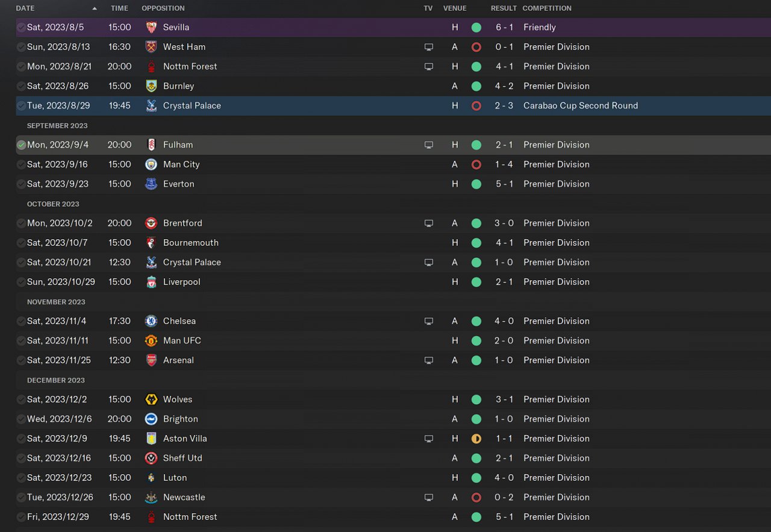The height and width of the screenshot is (532, 771).
Task: Open the Carabao Cup Second Round competition
Action: point(580,105)
